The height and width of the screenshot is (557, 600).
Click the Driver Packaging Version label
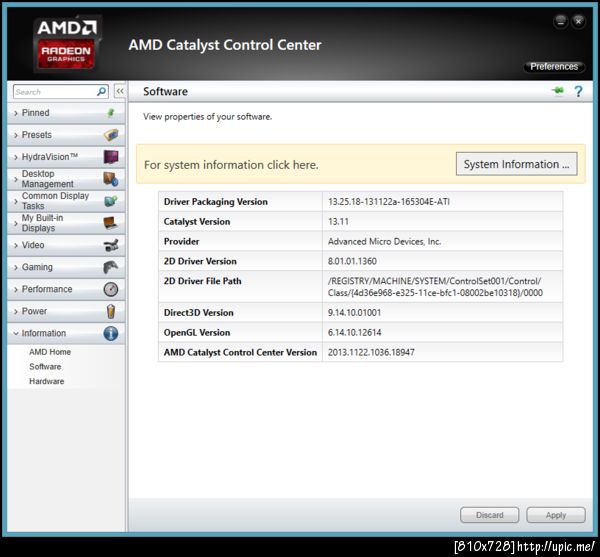pos(216,202)
